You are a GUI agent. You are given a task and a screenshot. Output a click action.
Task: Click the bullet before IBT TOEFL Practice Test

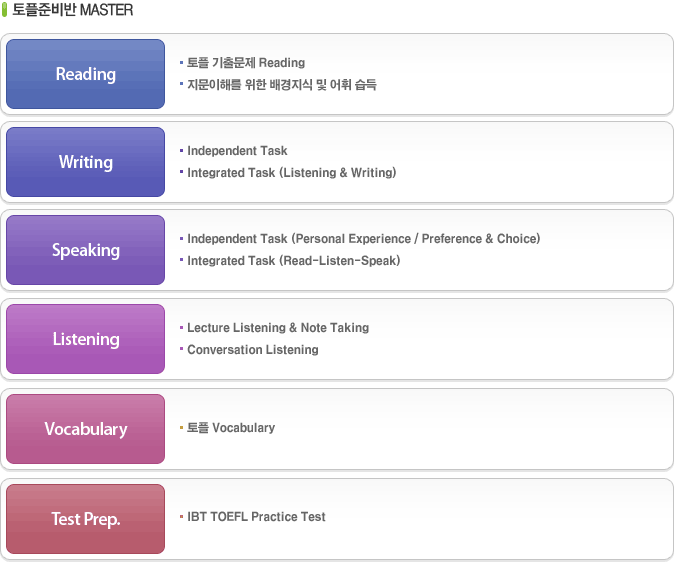pyautogui.click(x=181, y=517)
